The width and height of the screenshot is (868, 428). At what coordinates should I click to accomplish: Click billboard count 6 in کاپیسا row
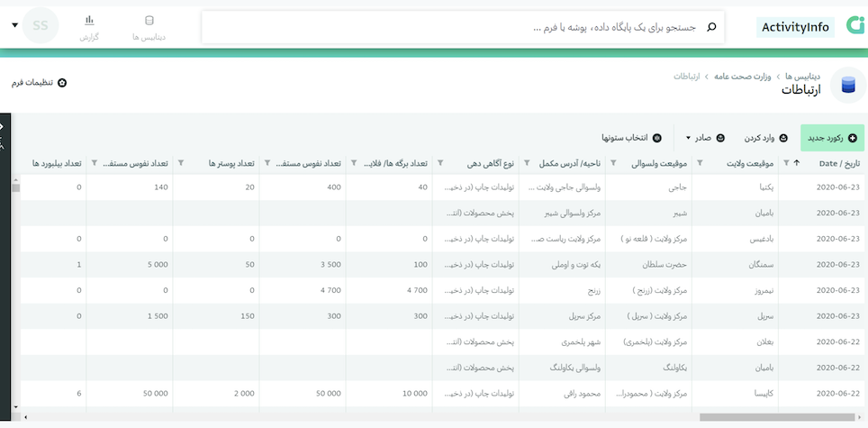coord(53,393)
